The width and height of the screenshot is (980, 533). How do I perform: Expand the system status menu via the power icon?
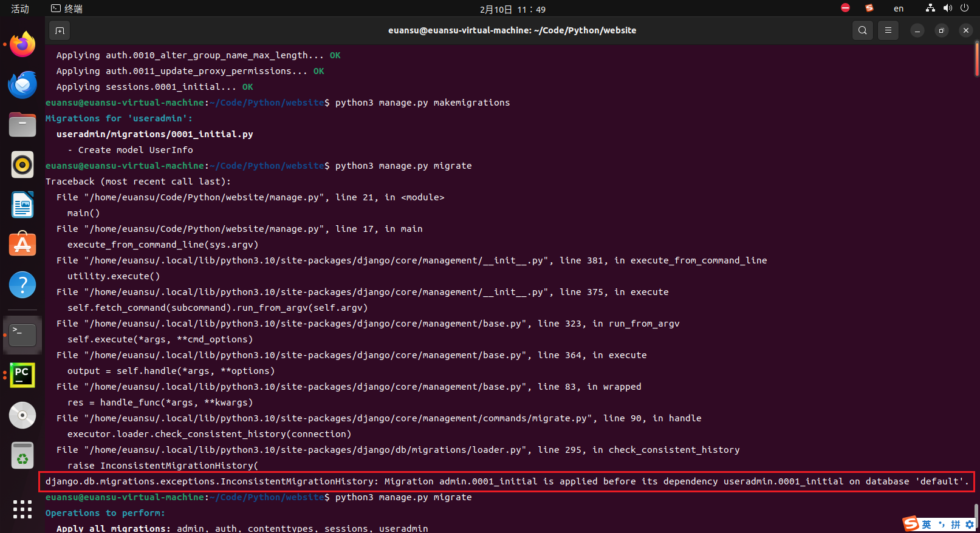(x=964, y=8)
